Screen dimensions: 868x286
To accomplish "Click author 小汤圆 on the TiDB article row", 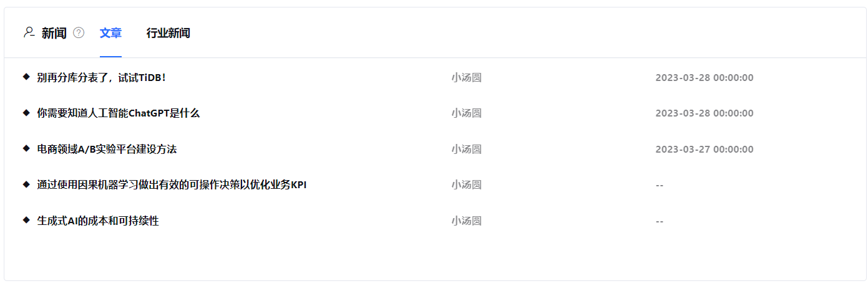I will (x=467, y=77).
